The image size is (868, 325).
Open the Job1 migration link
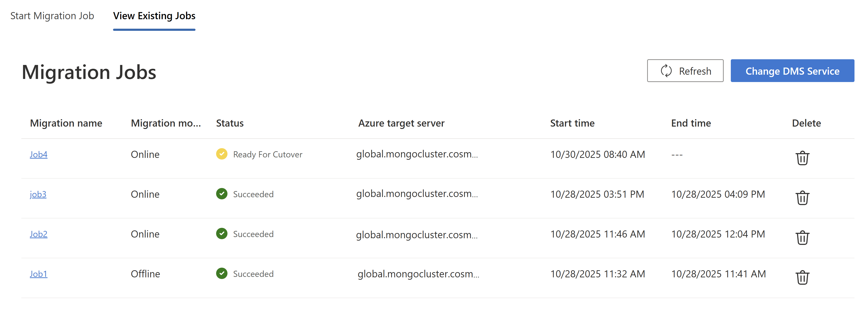pos(38,274)
